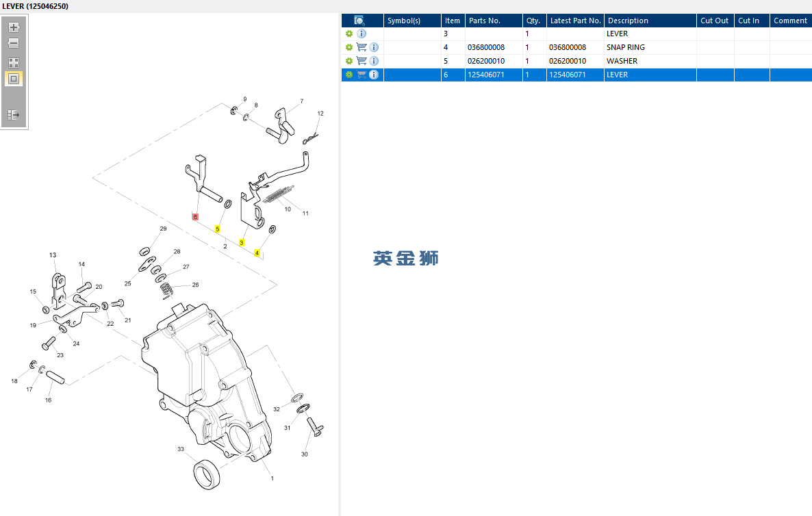Click red highlighted callout 6 in diagram

tap(195, 217)
